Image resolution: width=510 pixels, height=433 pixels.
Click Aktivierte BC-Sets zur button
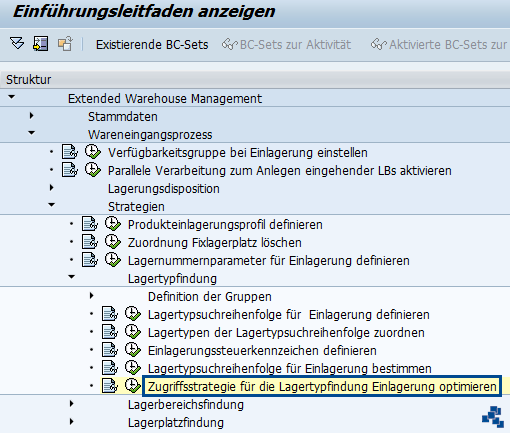tap(448, 45)
